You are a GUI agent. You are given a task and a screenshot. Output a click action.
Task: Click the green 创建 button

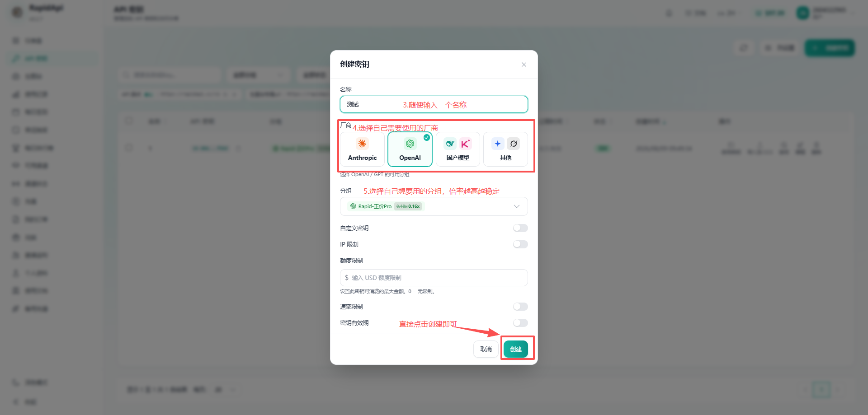[x=516, y=349]
